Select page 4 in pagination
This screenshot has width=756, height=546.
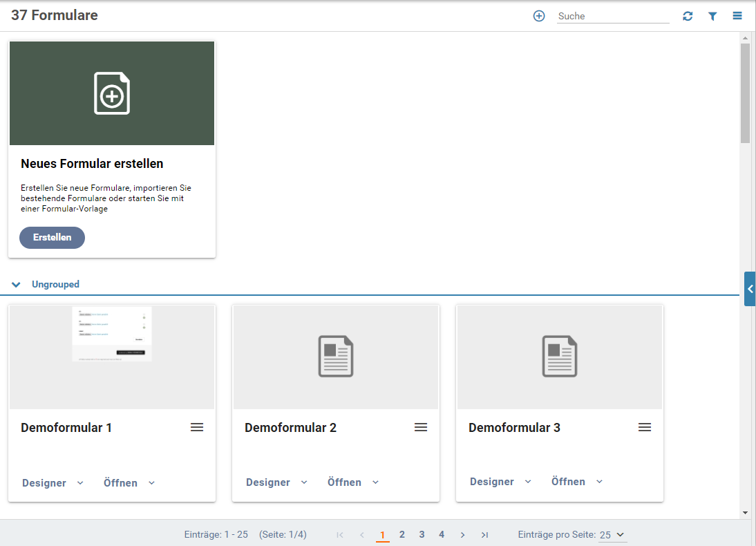(x=442, y=534)
